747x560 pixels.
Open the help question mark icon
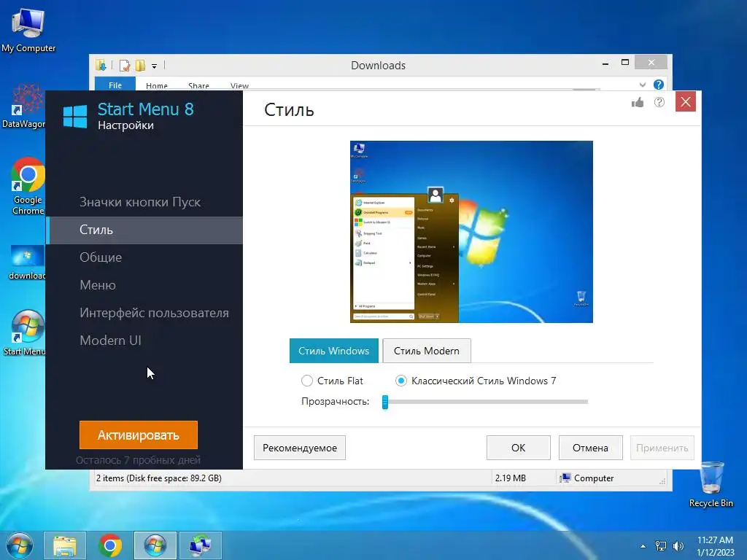coord(659,102)
